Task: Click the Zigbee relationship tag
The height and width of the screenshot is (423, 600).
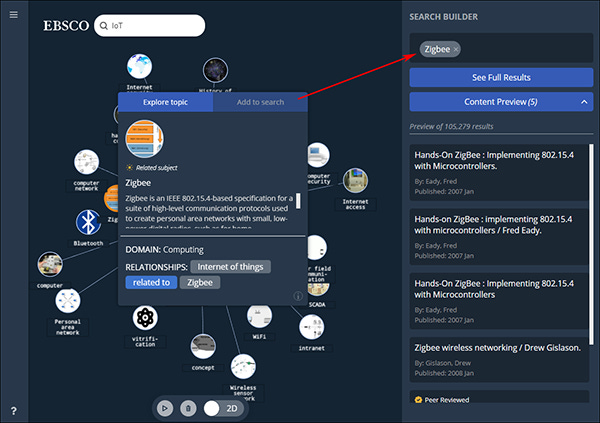Action: [200, 283]
